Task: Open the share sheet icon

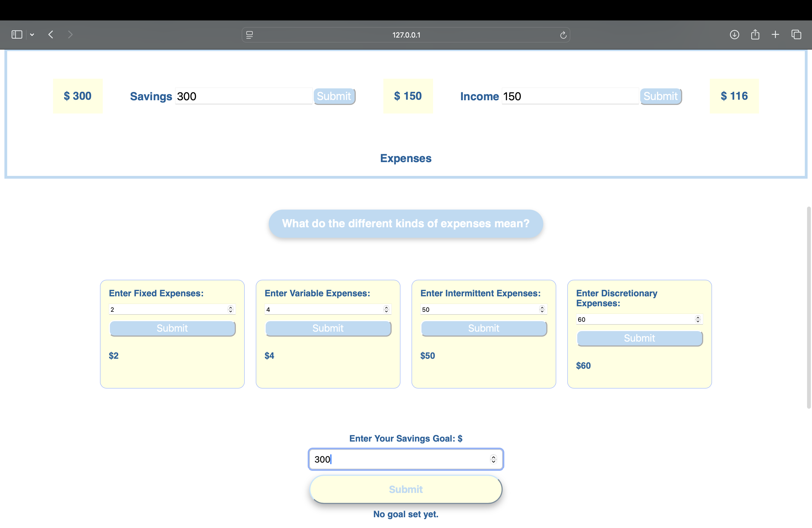Action: [x=755, y=35]
